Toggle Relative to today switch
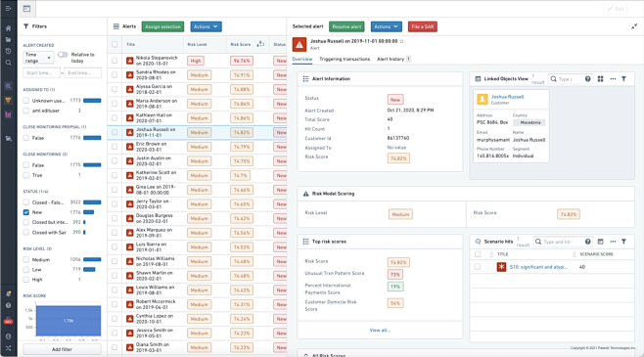The height and width of the screenshot is (357, 644). point(63,55)
